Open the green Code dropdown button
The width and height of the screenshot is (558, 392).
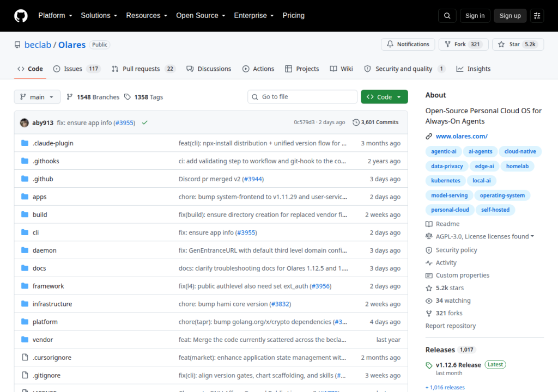pos(384,97)
